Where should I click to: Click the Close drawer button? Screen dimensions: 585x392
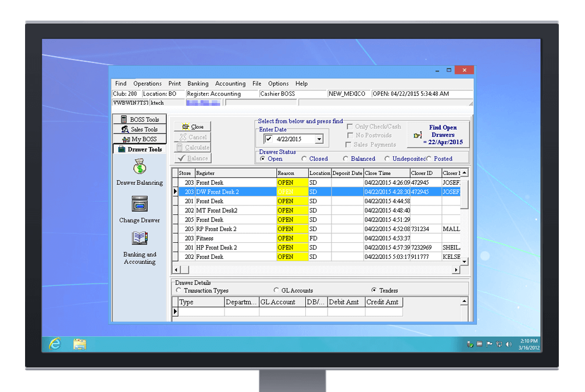(193, 126)
